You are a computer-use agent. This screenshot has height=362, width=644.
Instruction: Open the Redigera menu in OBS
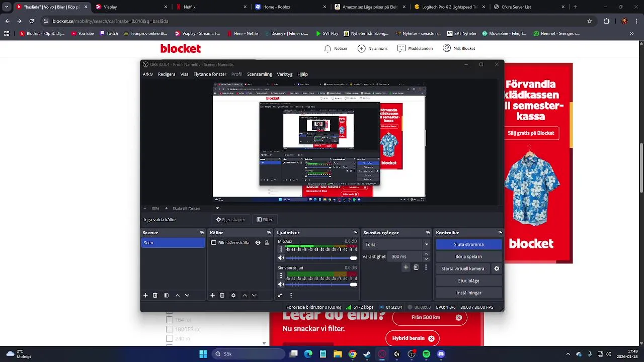(167, 74)
